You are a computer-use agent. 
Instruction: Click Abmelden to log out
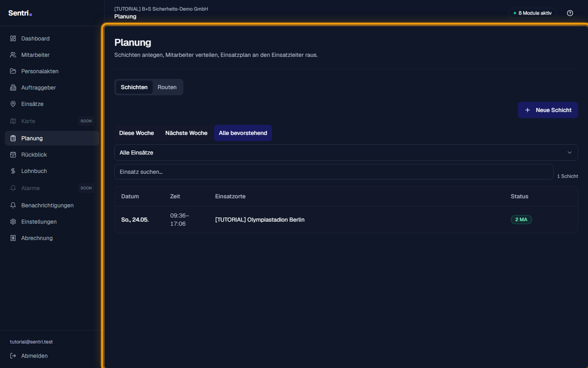pyautogui.click(x=52, y=356)
